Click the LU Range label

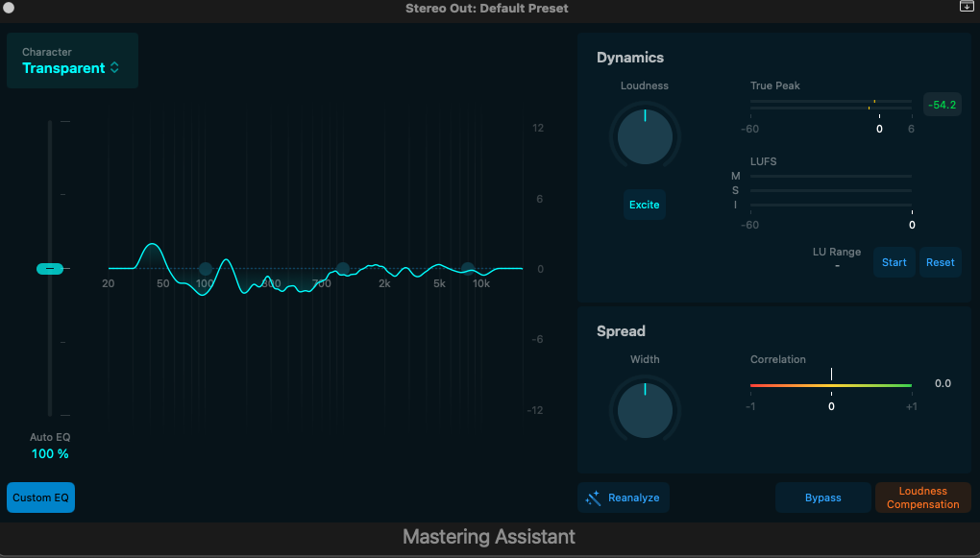[x=836, y=252]
